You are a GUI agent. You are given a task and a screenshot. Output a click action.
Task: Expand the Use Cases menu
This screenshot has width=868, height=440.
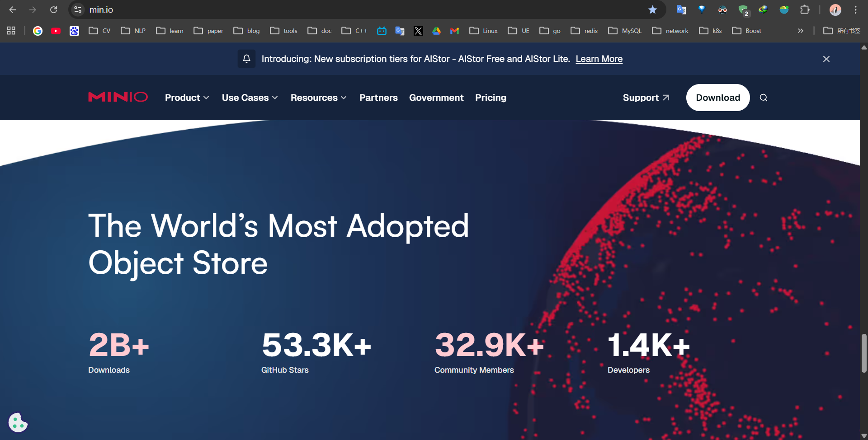pyautogui.click(x=250, y=98)
